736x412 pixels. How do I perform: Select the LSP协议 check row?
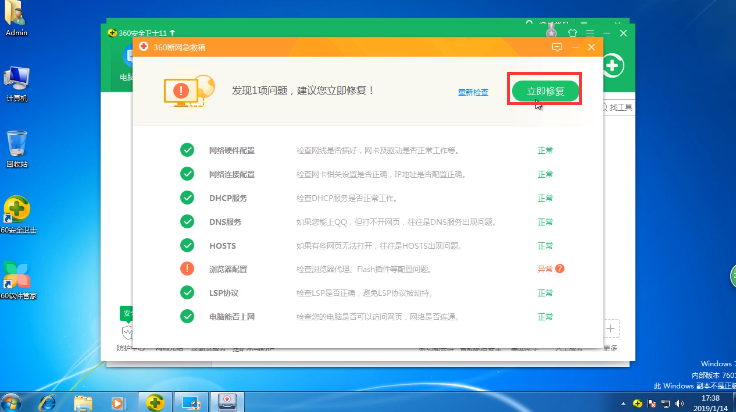[x=226, y=293]
